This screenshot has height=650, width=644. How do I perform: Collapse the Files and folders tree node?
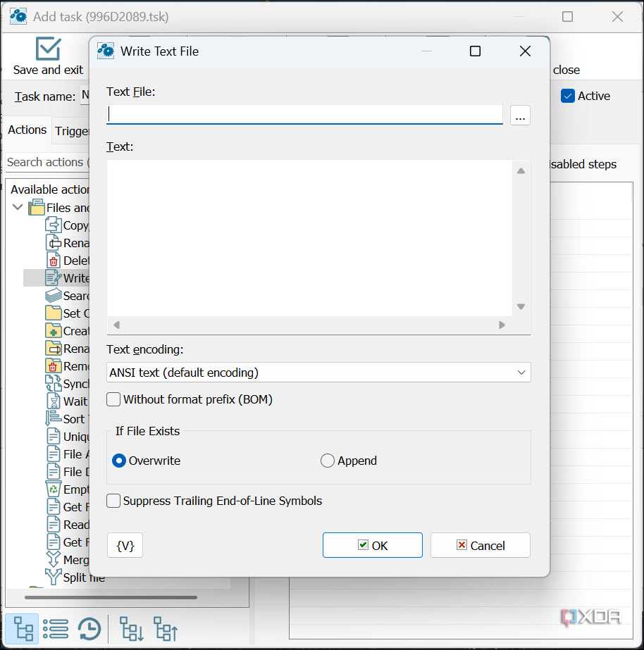[18, 207]
